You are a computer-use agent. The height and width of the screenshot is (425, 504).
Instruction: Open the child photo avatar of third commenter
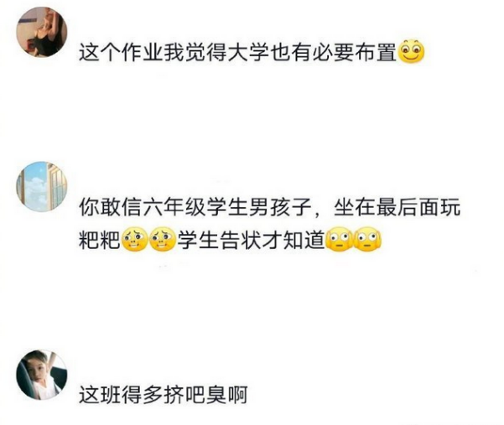coord(42,375)
